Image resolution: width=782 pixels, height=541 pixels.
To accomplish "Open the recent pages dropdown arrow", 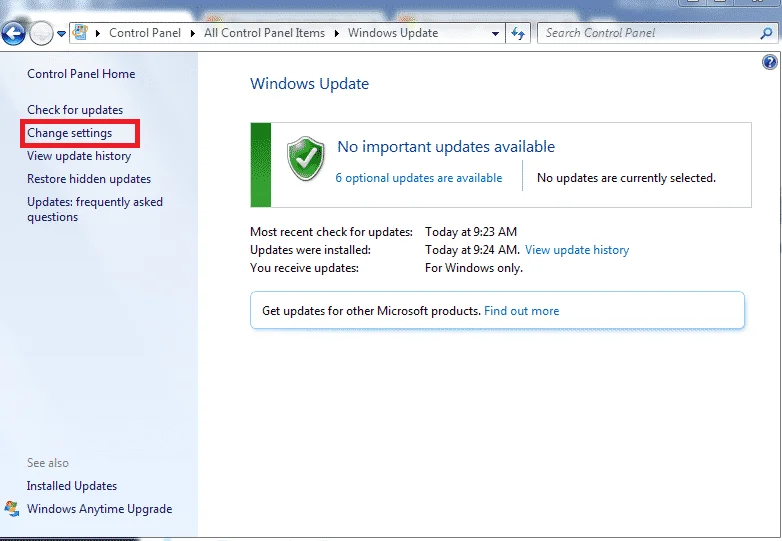I will 61,34.
